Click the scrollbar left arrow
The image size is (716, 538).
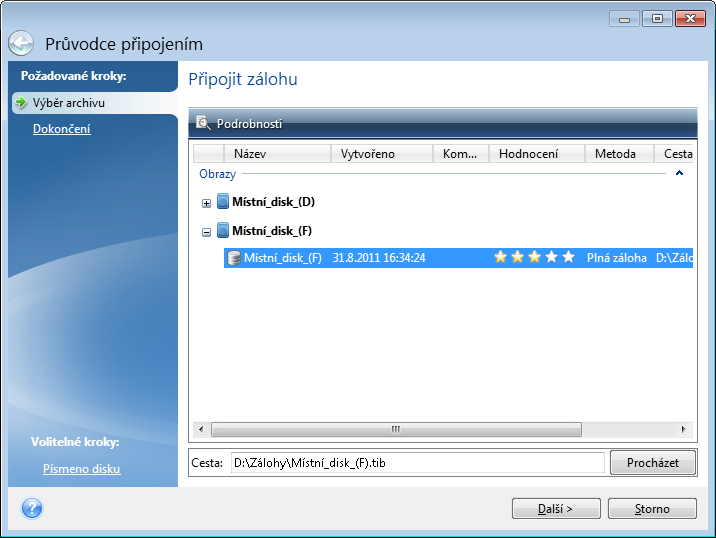[201, 429]
